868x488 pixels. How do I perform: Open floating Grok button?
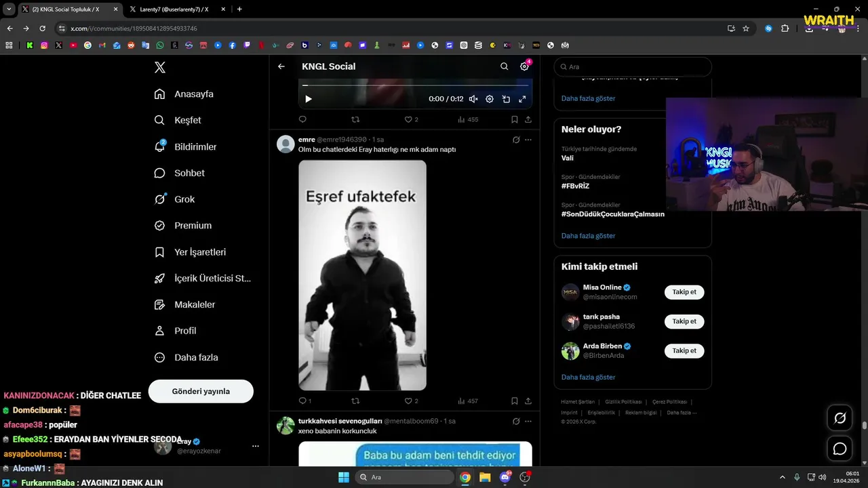click(840, 418)
